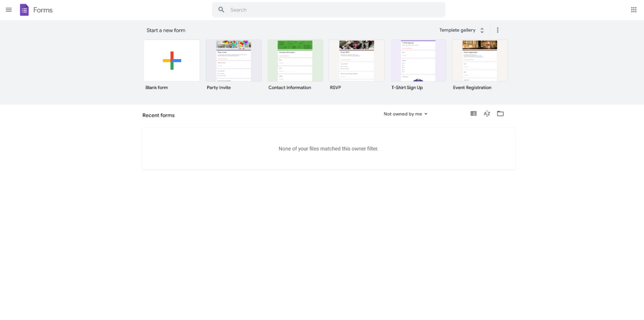Image resolution: width=644 pixels, height=320 pixels.
Task: Choose the T-Shirt Sign Up template
Action: 418,60
